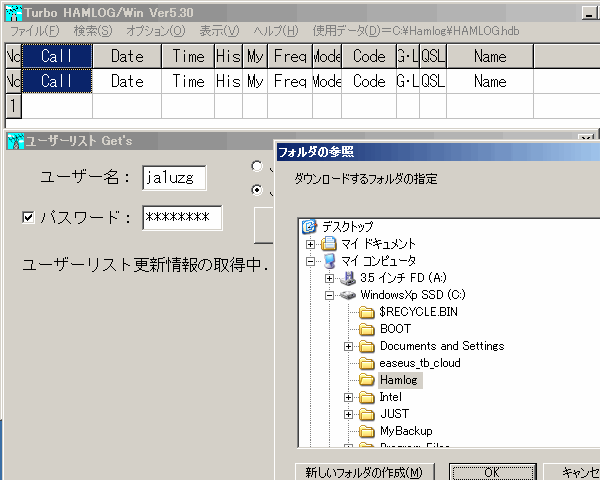Select the Hamlog folder name in tree
The width and height of the screenshot is (600, 480).
point(399,380)
